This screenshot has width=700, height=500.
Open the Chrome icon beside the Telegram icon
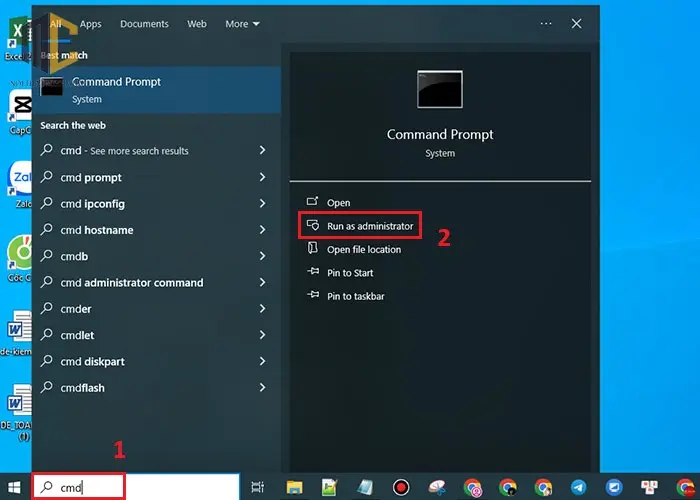(543, 488)
